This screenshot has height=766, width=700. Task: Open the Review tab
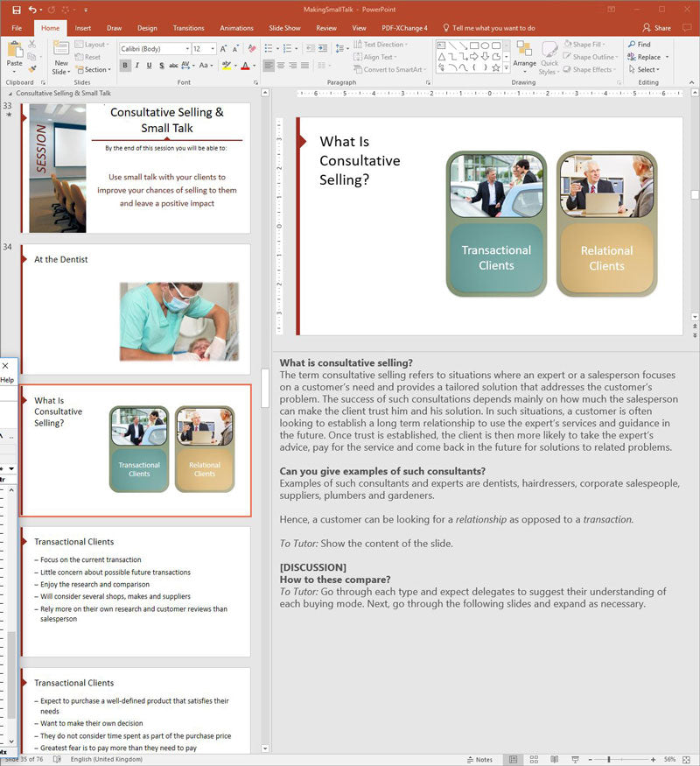(x=326, y=28)
